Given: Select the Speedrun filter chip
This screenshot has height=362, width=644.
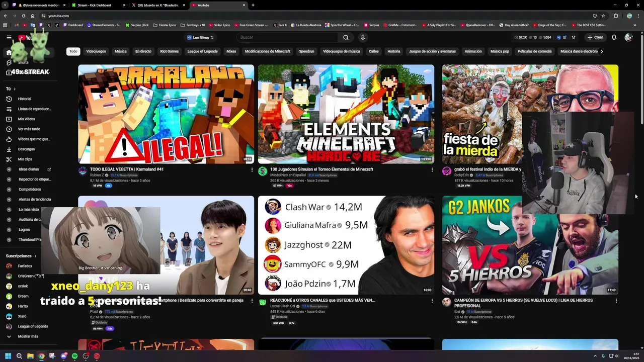Looking at the screenshot, I should (x=306, y=51).
